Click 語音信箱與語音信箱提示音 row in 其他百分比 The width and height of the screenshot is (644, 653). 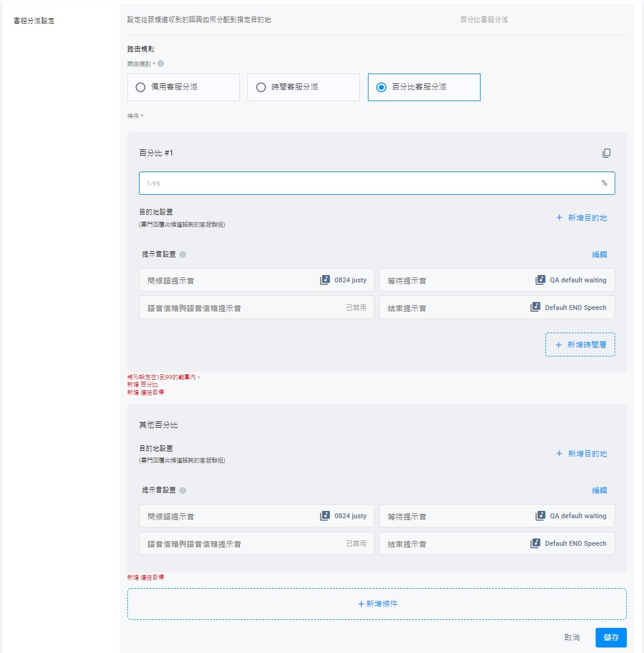pos(256,543)
